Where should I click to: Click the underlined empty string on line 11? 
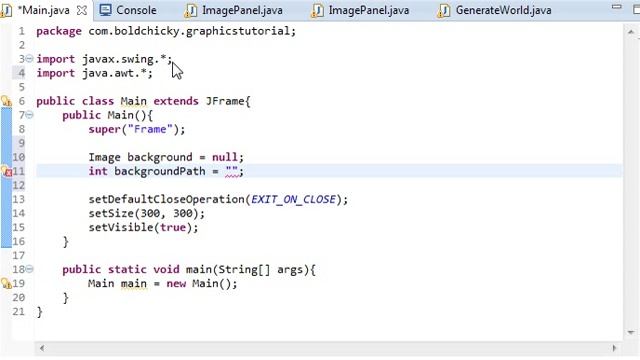pyautogui.click(x=231, y=171)
